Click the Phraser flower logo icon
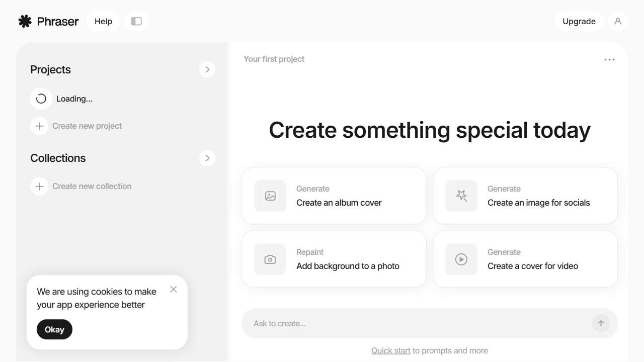Viewport: 644px width, 362px height. pyautogui.click(x=25, y=21)
